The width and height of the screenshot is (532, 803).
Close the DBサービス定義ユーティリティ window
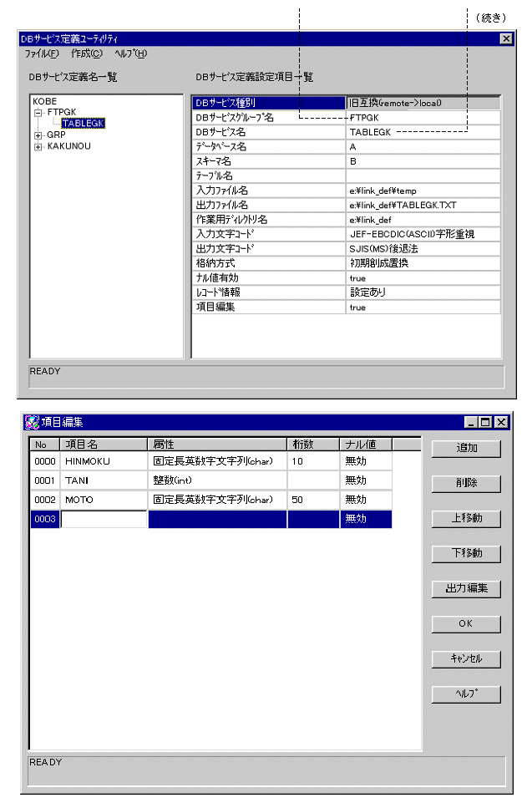(506, 38)
